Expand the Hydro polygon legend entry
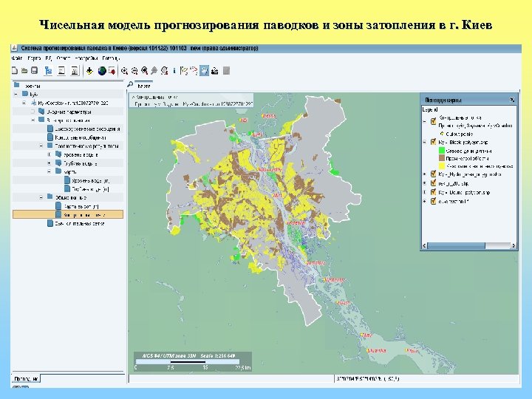Viewport: 532px width, 399px height. click(x=424, y=175)
